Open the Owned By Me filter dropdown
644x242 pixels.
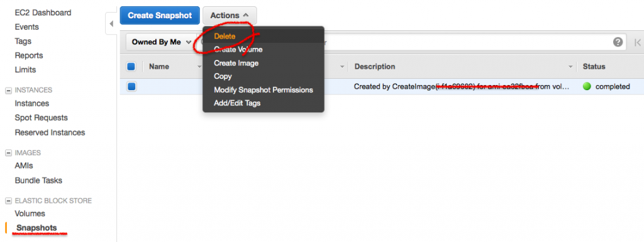(161, 42)
